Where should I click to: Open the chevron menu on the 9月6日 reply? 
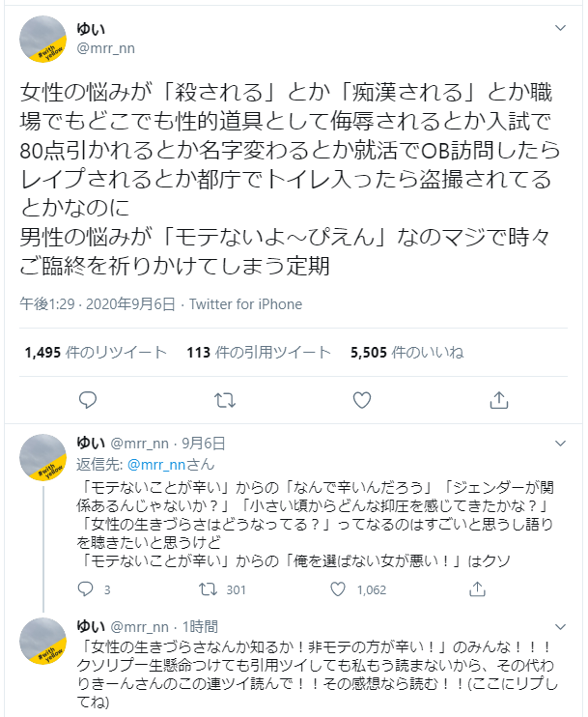[560, 444]
